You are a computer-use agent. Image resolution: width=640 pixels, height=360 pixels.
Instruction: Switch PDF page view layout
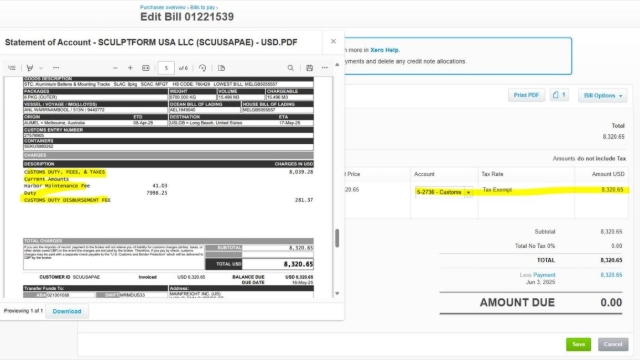[x=221, y=68]
